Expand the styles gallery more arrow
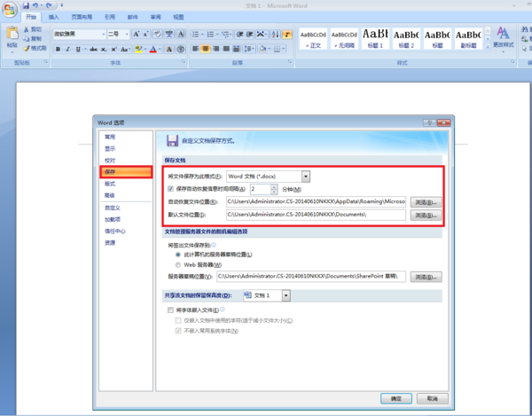 pos(488,47)
